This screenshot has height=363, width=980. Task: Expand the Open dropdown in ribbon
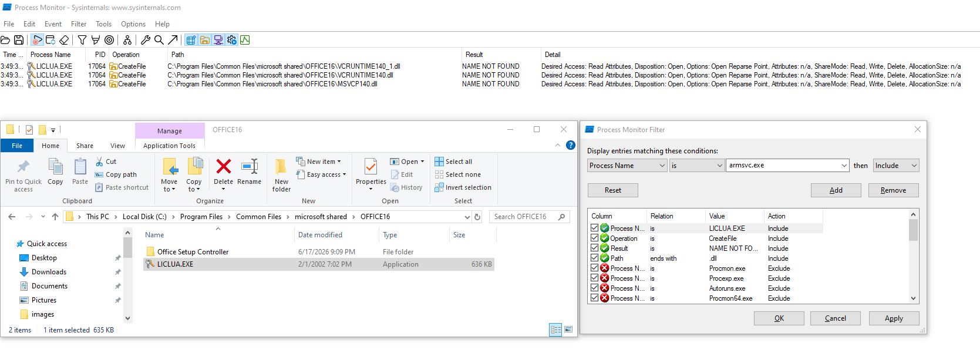coord(422,162)
